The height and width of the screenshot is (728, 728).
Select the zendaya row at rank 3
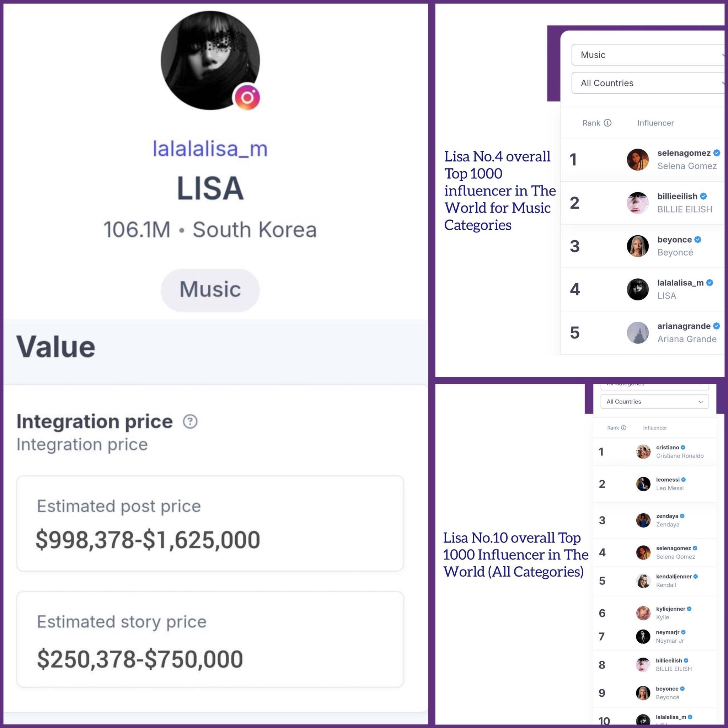pos(654,520)
